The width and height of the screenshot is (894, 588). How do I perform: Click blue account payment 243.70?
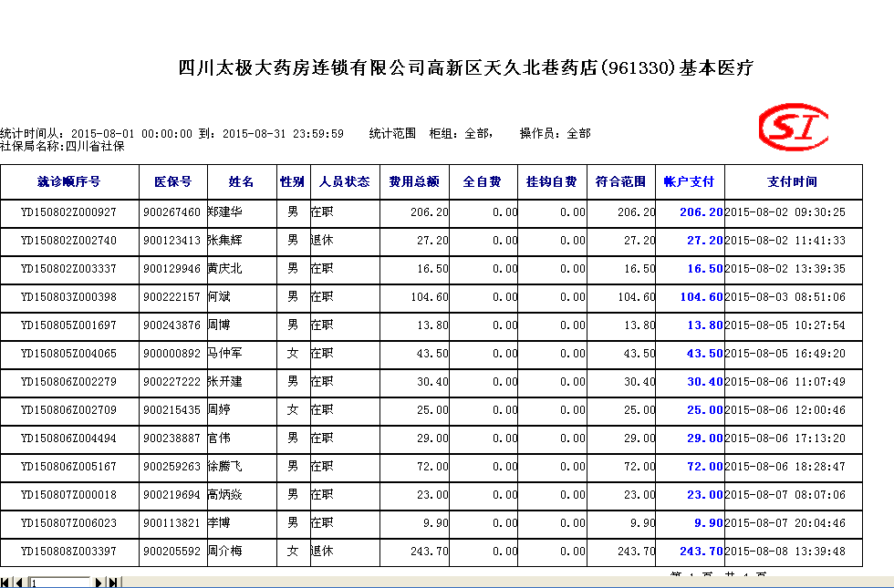[702, 552]
